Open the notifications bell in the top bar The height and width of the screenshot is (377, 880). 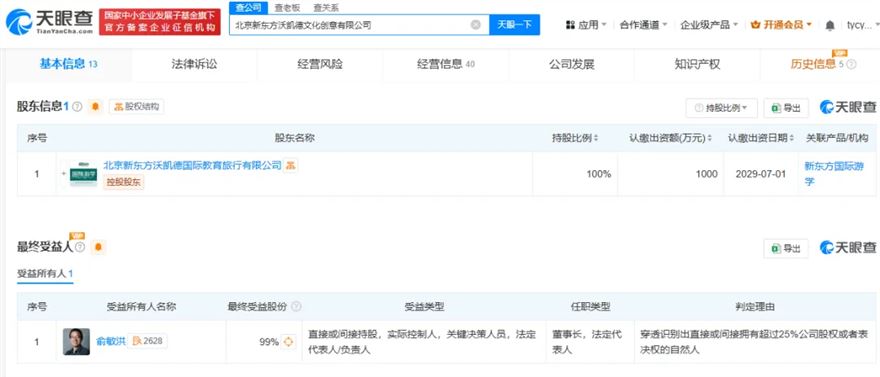tap(830, 25)
